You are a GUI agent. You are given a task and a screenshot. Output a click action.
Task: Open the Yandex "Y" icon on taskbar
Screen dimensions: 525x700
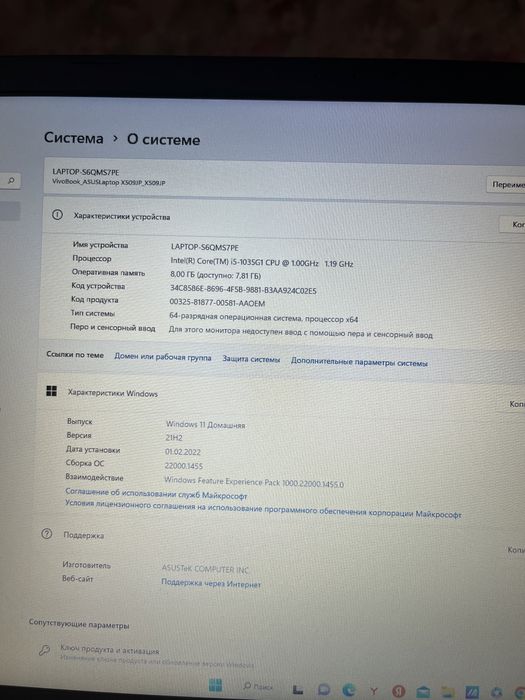coord(374,691)
